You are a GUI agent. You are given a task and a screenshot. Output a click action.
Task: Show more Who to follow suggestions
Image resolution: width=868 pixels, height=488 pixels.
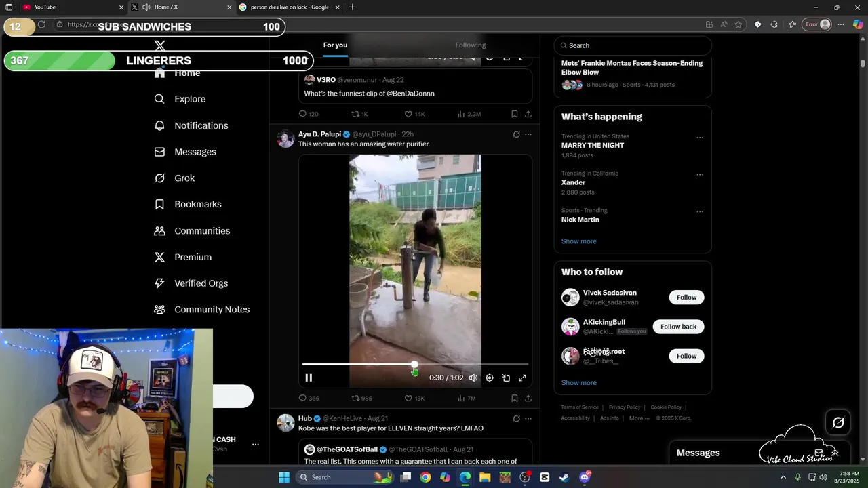[x=578, y=383]
